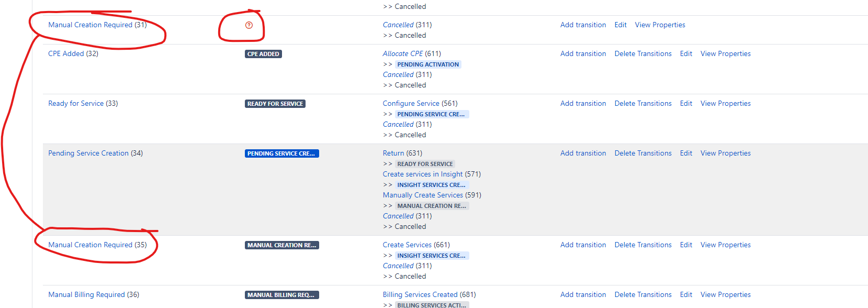Viewport: 868px width, 308px height.
Task: Open Pending Service Creation (34) step
Action: click(x=88, y=153)
